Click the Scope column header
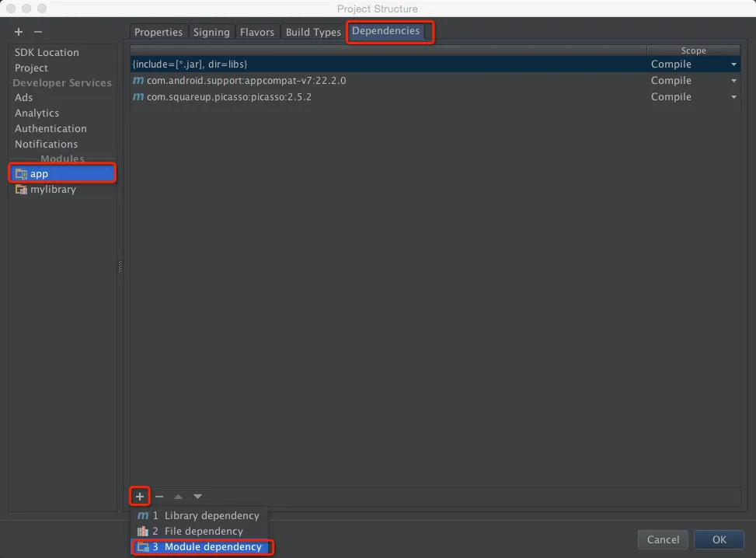The height and width of the screenshot is (558, 756). click(x=693, y=51)
